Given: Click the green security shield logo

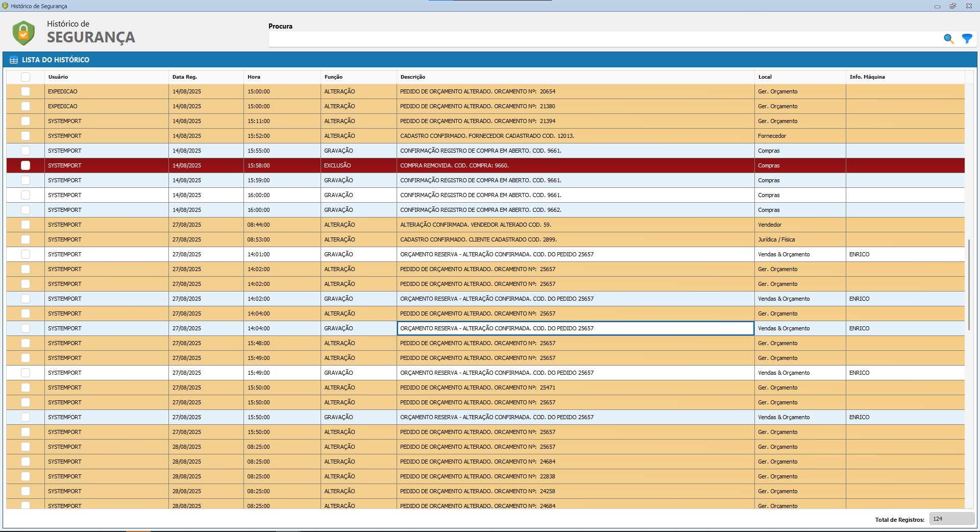Looking at the screenshot, I should [x=23, y=33].
